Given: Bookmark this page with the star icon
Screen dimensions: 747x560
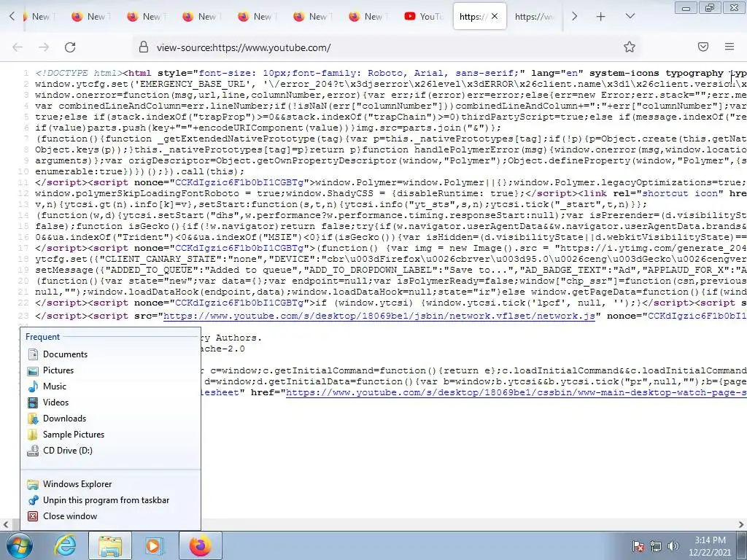Looking at the screenshot, I should tap(630, 47).
